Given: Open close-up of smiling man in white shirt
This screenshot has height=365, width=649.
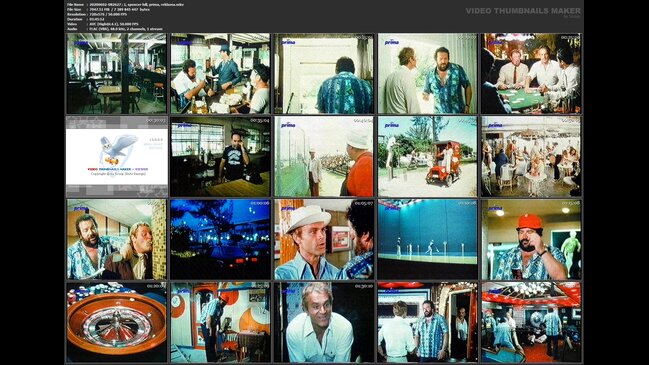Looking at the screenshot, I should pos(324,322).
